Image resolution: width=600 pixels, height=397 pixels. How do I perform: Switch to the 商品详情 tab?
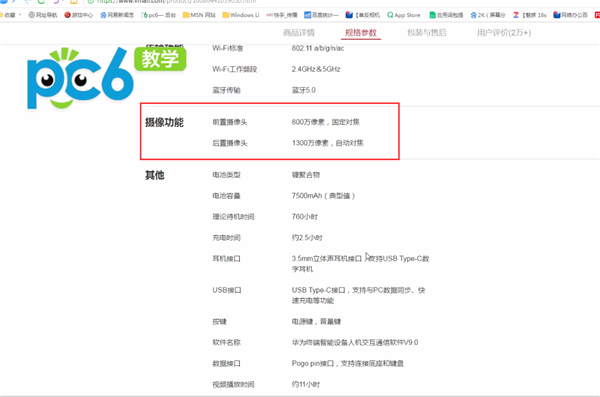point(299,33)
